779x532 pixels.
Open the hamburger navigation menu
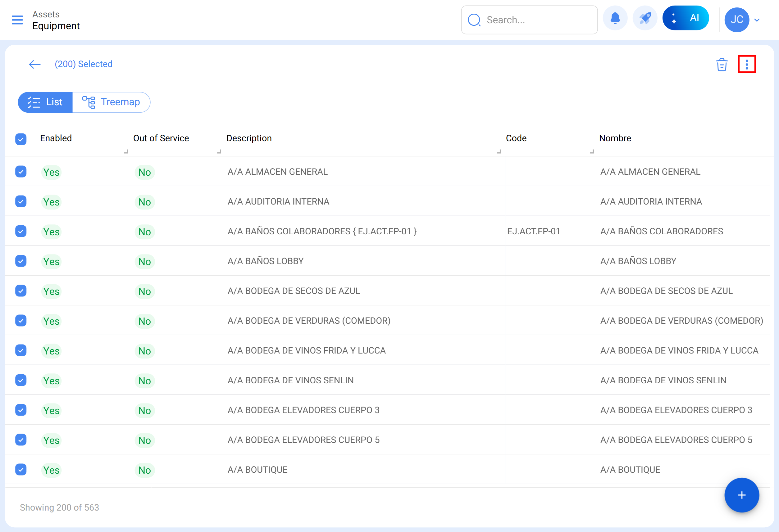click(x=17, y=20)
